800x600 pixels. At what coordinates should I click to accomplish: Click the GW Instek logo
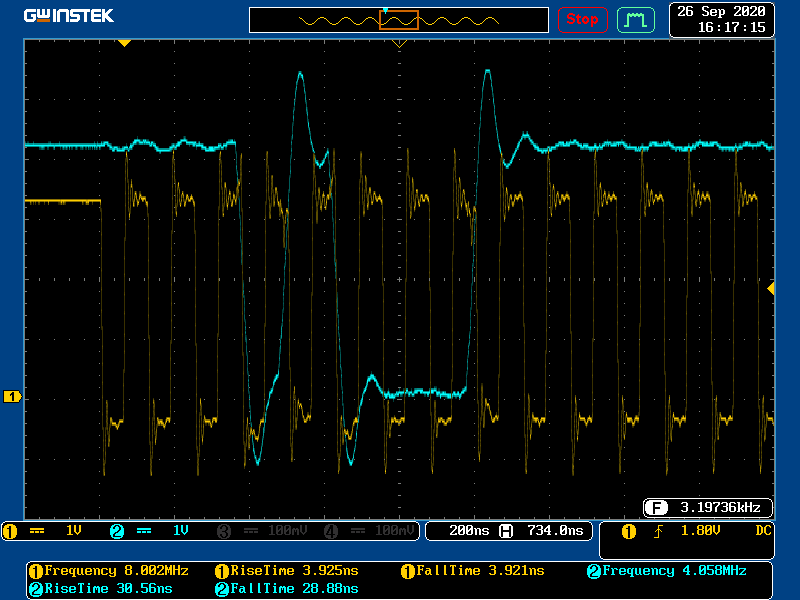coord(69,16)
